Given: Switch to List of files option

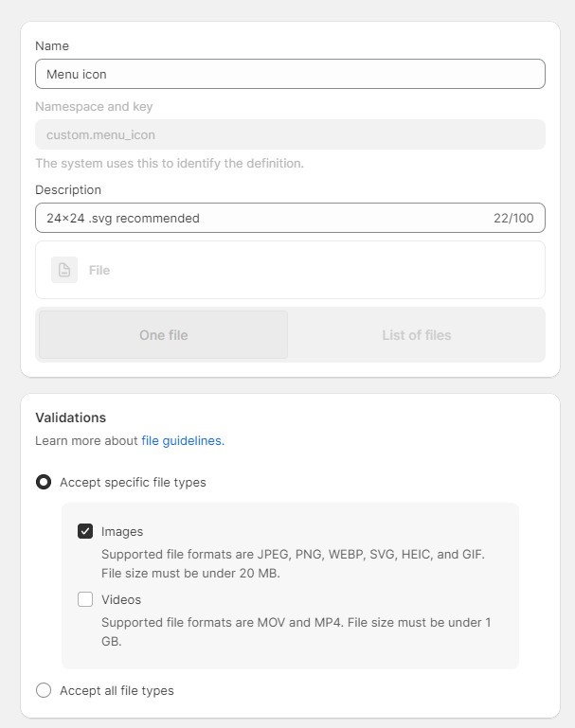Looking at the screenshot, I should (x=416, y=335).
